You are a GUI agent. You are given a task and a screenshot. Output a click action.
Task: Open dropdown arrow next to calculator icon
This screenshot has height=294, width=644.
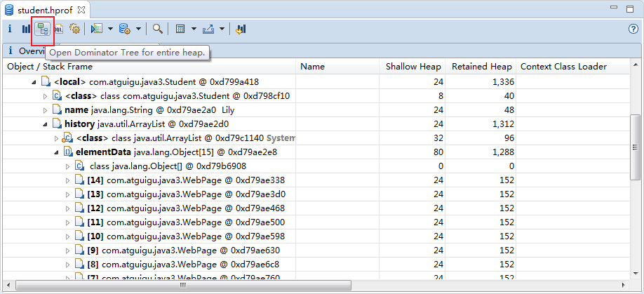(194, 29)
